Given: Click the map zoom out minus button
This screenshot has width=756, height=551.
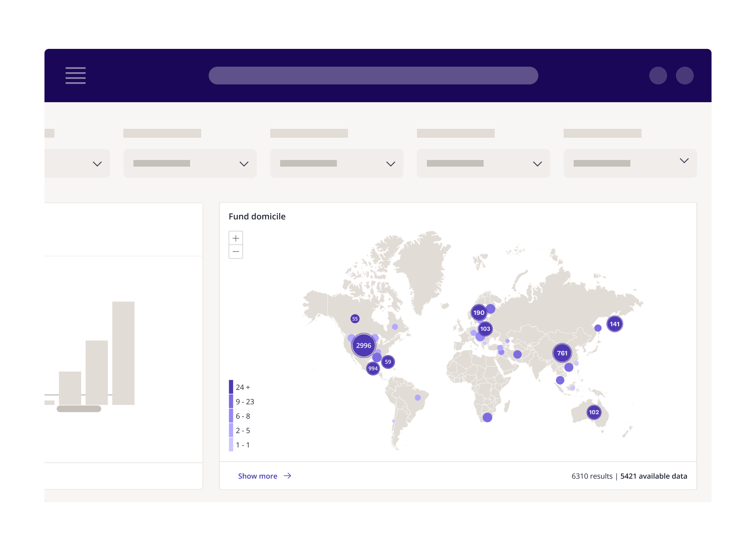Looking at the screenshot, I should pyautogui.click(x=236, y=252).
